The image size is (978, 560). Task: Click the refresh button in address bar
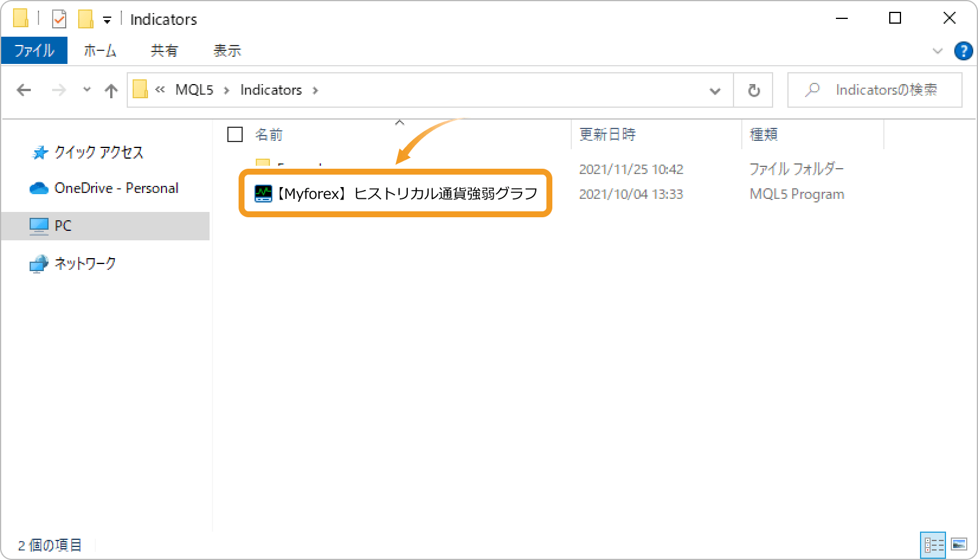coord(754,90)
